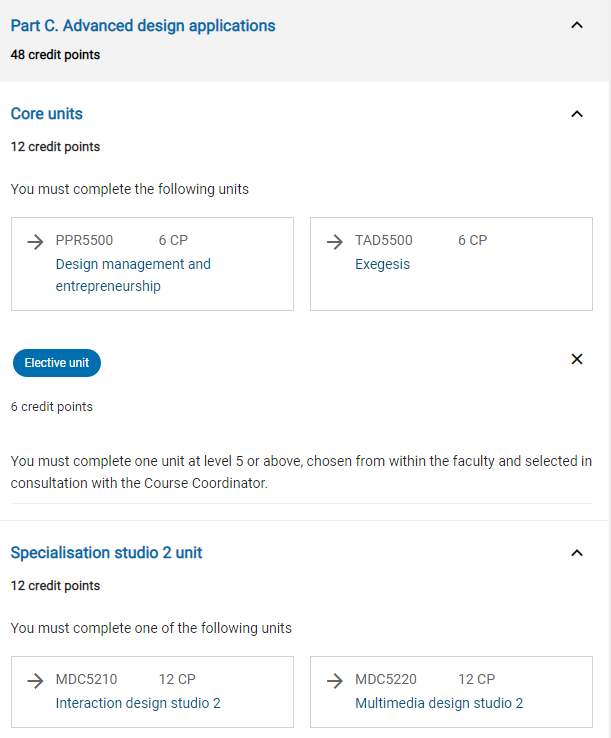This screenshot has height=738, width=611.
Task: Click the MDC5220 unit code
Action: (386, 679)
